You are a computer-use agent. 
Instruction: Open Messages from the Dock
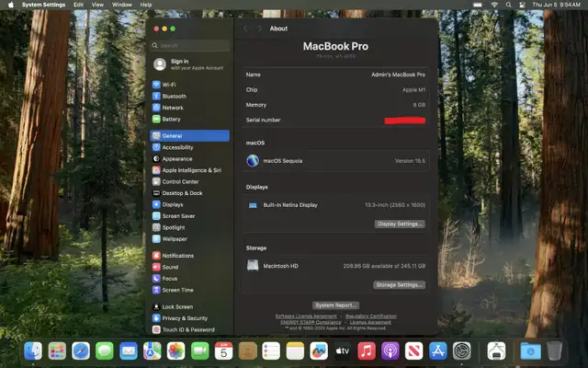click(x=105, y=351)
